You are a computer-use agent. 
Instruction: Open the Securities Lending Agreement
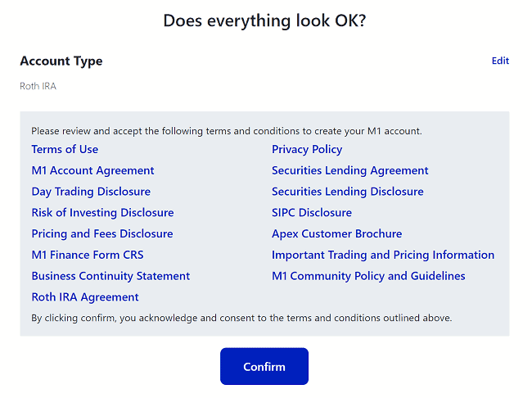coord(349,170)
